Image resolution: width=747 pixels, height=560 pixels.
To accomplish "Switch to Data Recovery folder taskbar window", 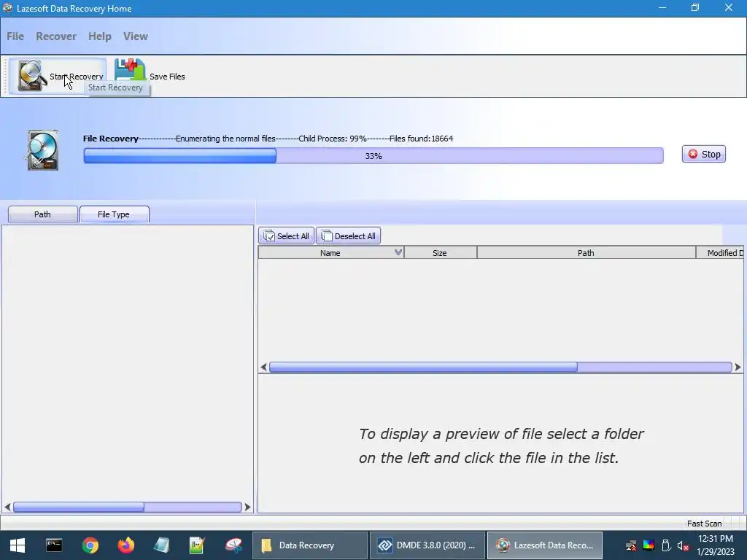I will (x=309, y=545).
